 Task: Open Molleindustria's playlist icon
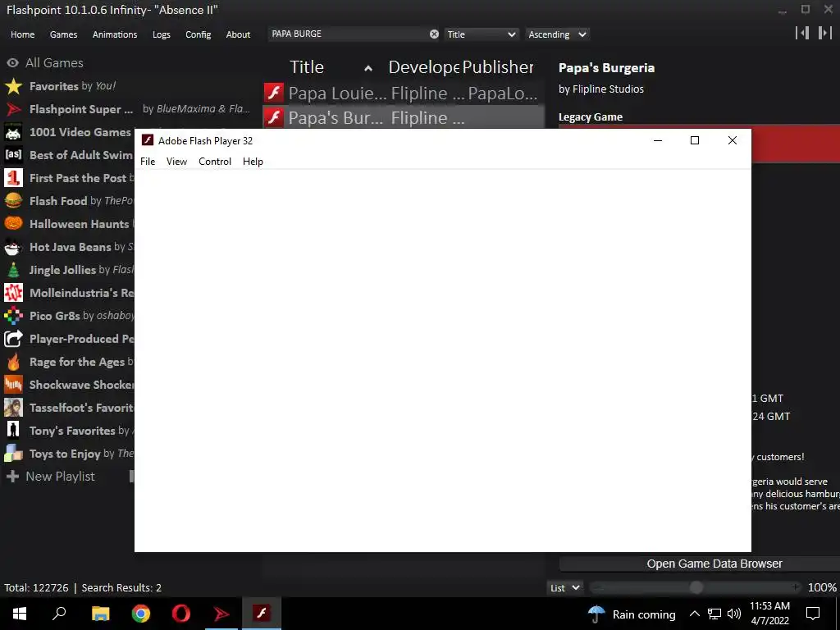13,293
